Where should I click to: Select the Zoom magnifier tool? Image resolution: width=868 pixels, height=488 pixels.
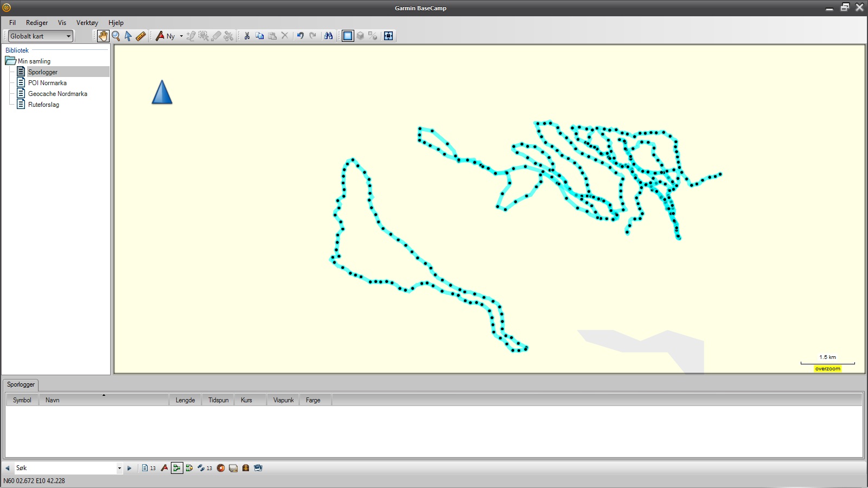click(x=116, y=36)
